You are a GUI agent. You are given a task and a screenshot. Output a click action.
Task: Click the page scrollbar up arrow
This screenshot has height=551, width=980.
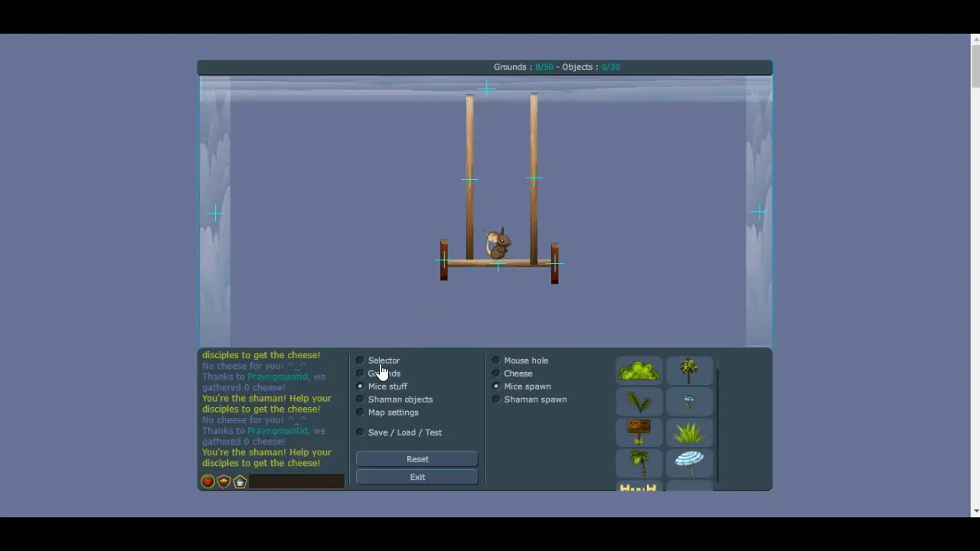(x=975, y=39)
